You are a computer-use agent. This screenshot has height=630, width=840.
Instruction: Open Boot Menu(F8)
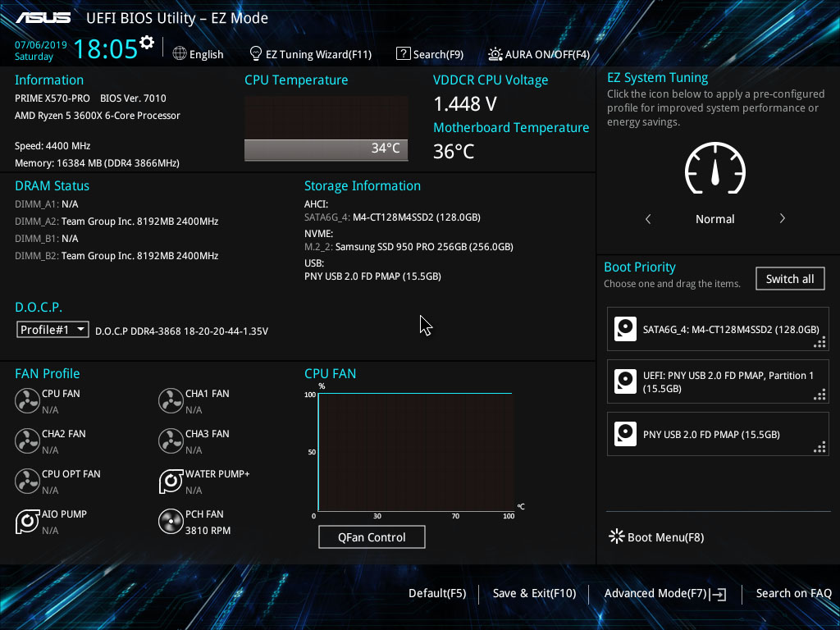pyautogui.click(x=665, y=537)
